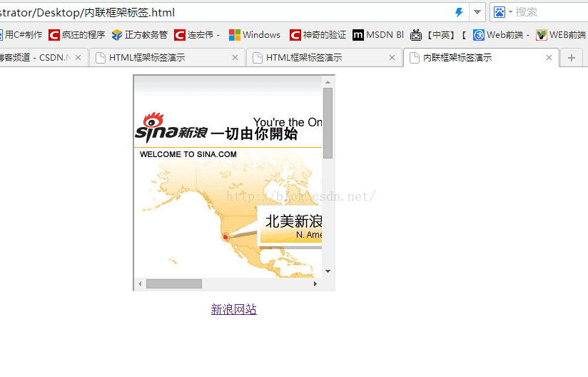Viewport: 588px width, 377px height.
Task: Close the 内联框架标签演示 tab
Action: coord(549,57)
